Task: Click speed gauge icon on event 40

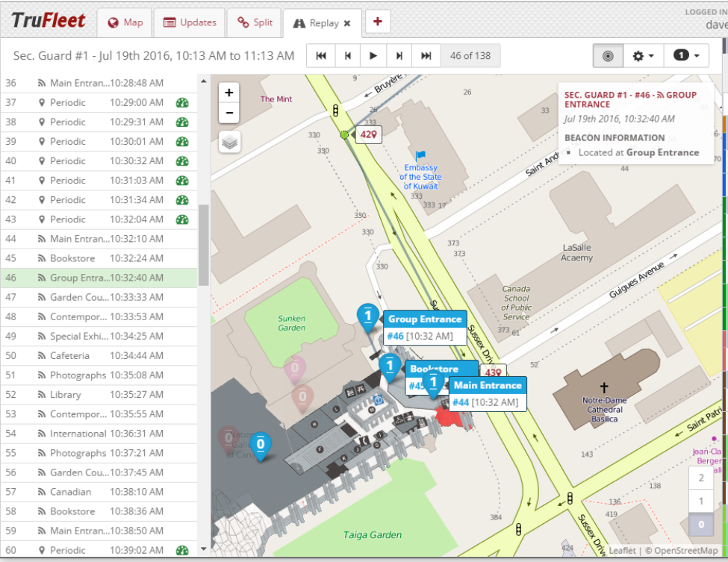Action: pyautogui.click(x=182, y=161)
